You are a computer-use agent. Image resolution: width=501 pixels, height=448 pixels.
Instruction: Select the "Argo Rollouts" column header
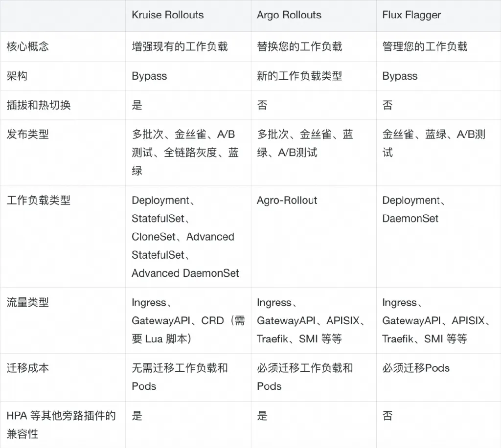[x=289, y=15]
